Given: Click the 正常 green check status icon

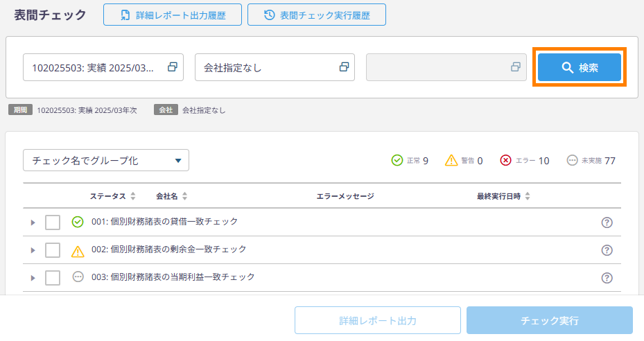Looking at the screenshot, I should point(397,160).
